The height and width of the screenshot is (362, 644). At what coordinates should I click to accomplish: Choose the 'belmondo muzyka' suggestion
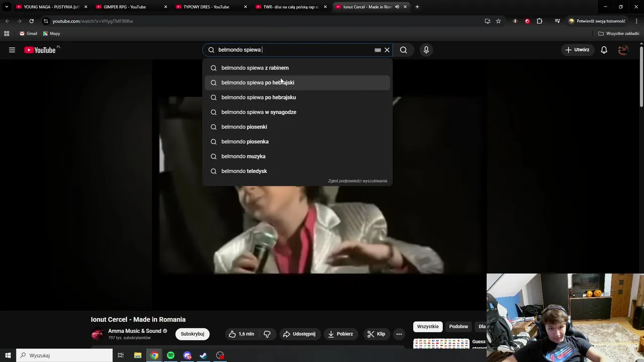pyautogui.click(x=297, y=156)
